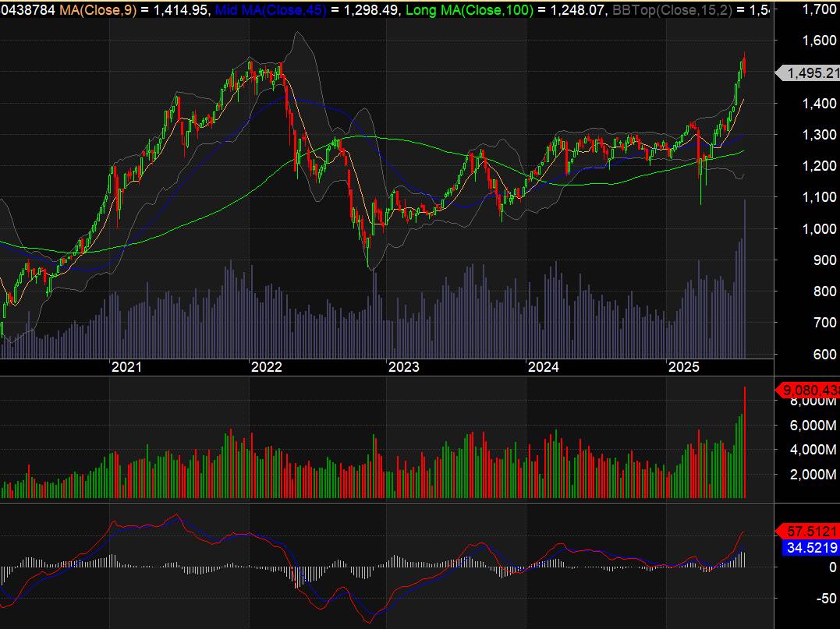Click the BBTop(Close,15,2) legend entry

[673, 9]
